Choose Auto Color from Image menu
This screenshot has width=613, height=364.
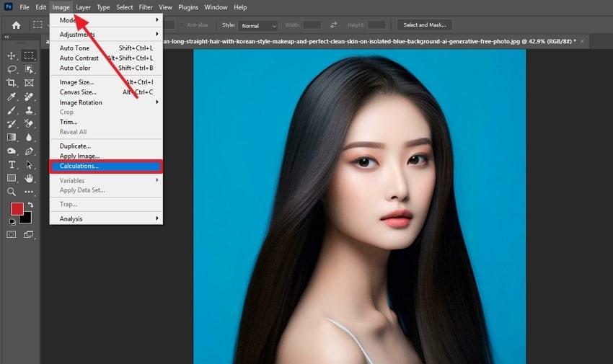click(106, 68)
